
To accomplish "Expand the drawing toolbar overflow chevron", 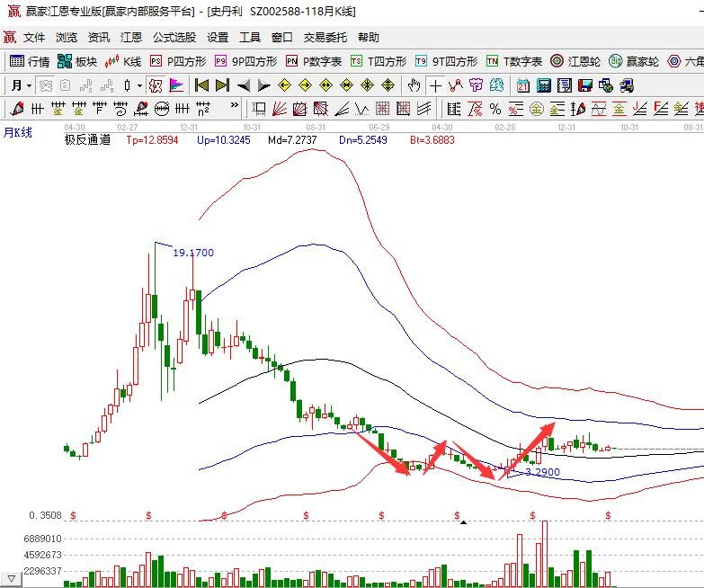I will click(234, 105).
